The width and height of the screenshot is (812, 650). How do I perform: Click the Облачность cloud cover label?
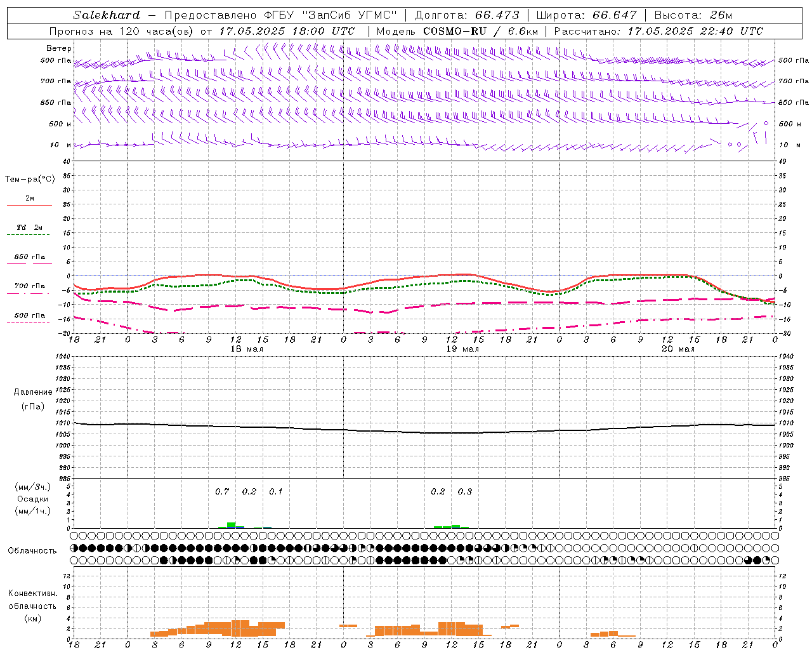click(32, 551)
